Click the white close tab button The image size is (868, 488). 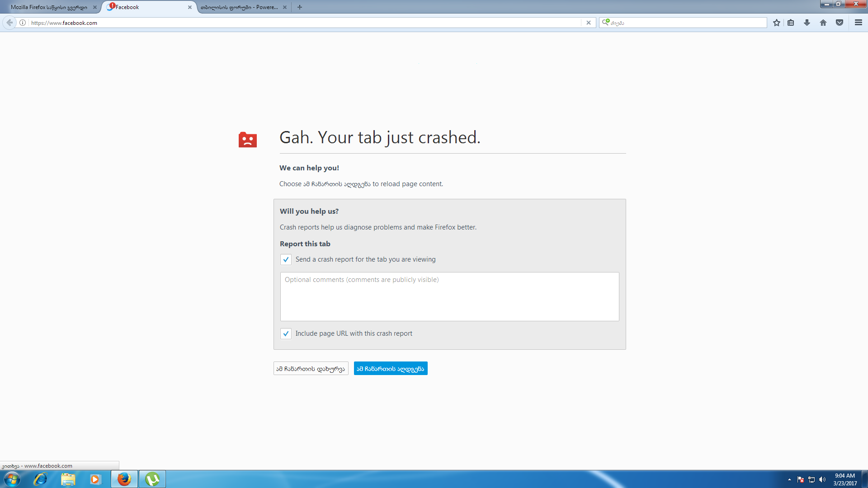(x=311, y=369)
